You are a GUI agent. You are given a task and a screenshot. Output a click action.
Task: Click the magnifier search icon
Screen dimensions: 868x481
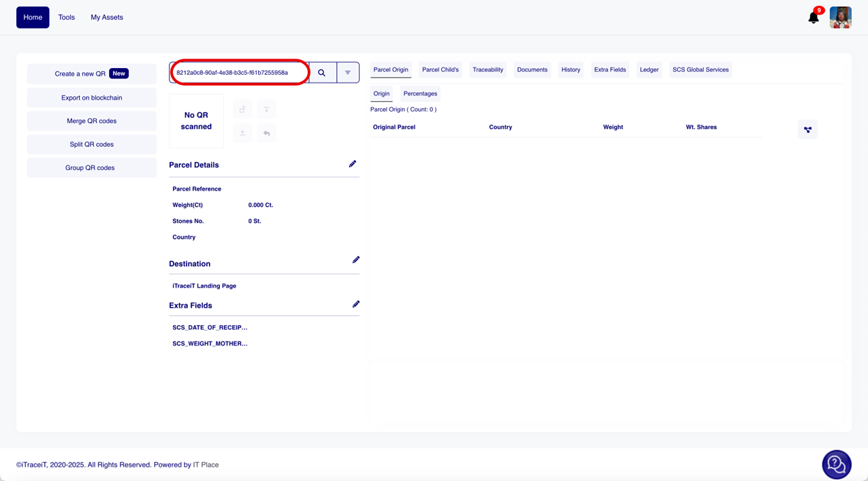pyautogui.click(x=322, y=73)
